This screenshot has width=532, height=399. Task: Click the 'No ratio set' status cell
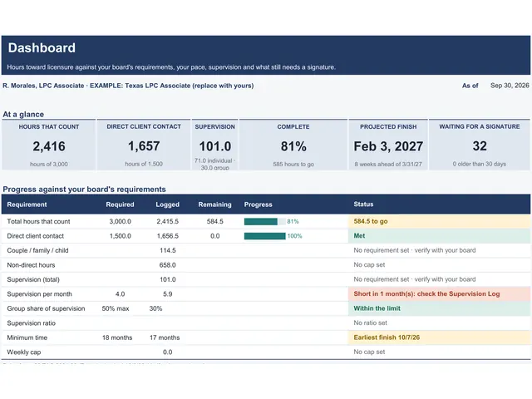370,323
